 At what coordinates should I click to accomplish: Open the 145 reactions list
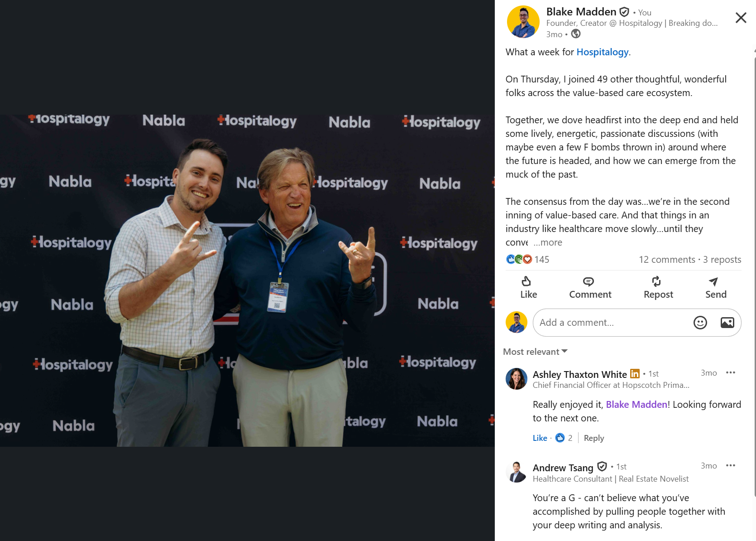pyautogui.click(x=528, y=260)
